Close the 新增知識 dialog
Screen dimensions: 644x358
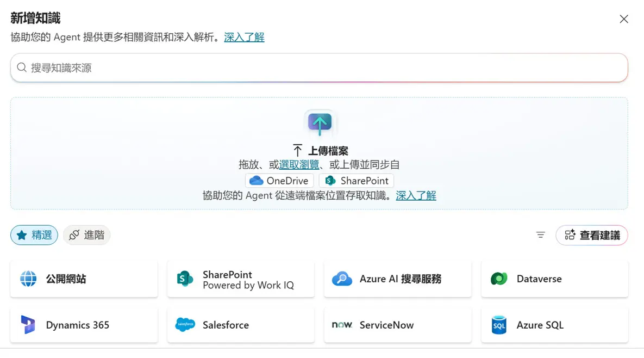(x=624, y=19)
